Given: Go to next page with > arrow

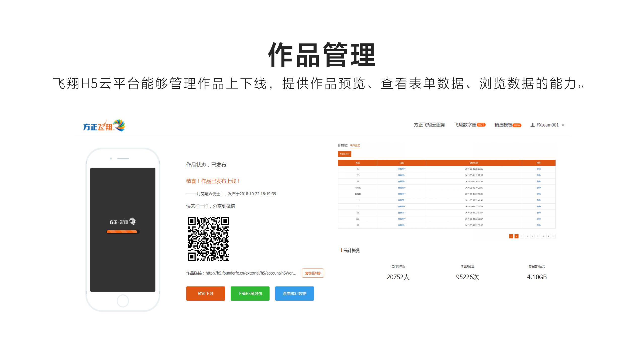Looking at the screenshot, I should coord(553,236).
